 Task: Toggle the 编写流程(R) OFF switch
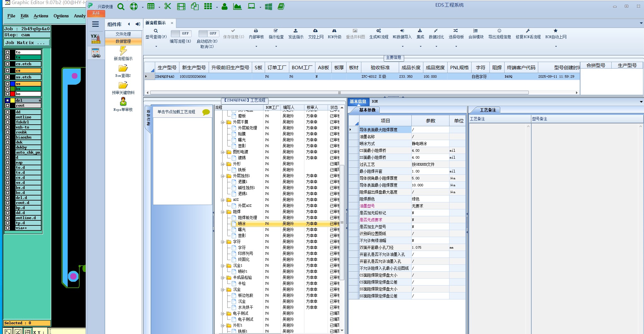[180, 33]
